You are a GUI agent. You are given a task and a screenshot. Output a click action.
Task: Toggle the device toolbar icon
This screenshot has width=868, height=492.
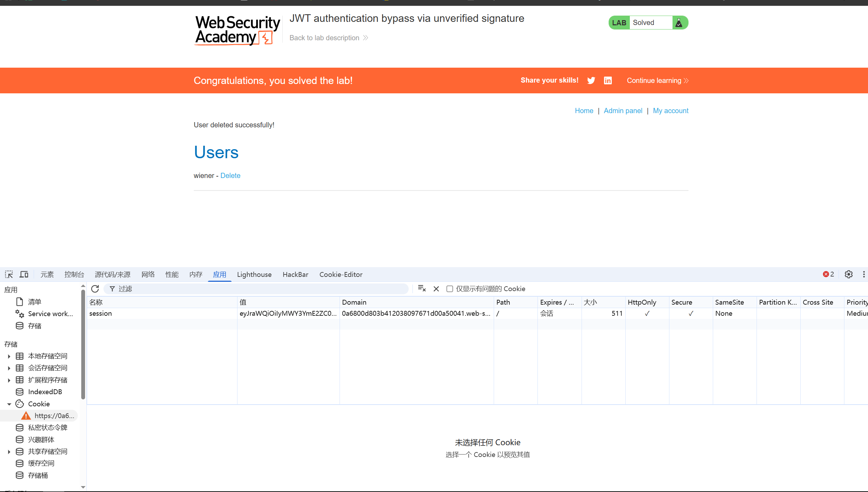click(24, 274)
